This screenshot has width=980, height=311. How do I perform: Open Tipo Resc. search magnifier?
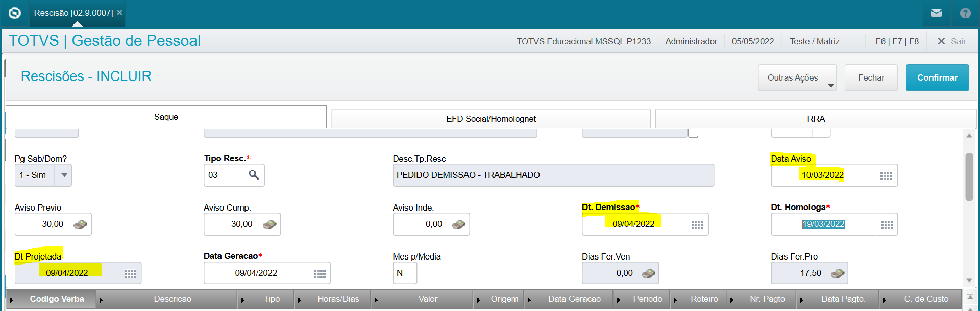[x=254, y=175]
